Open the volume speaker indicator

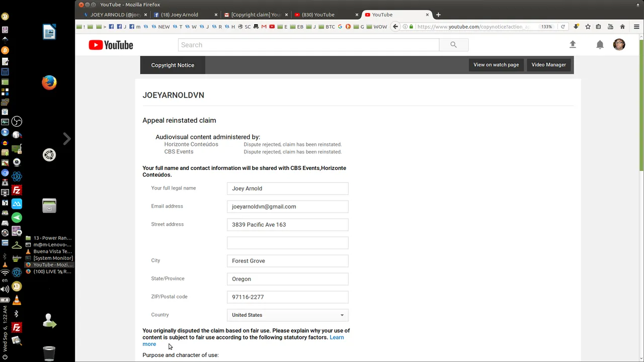[x=5, y=289]
